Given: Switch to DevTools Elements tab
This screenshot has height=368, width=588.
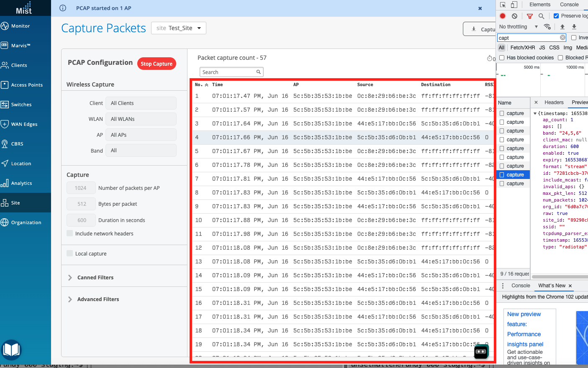Looking at the screenshot, I should coord(540,5).
